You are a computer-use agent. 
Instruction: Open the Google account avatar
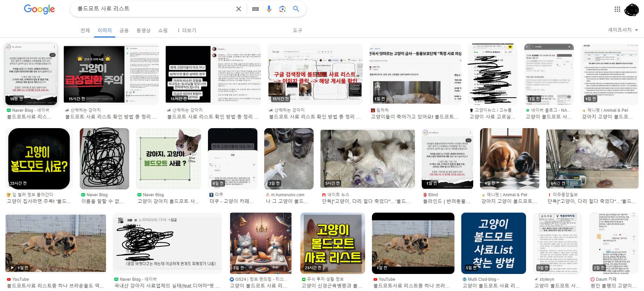pyautogui.click(x=632, y=10)
